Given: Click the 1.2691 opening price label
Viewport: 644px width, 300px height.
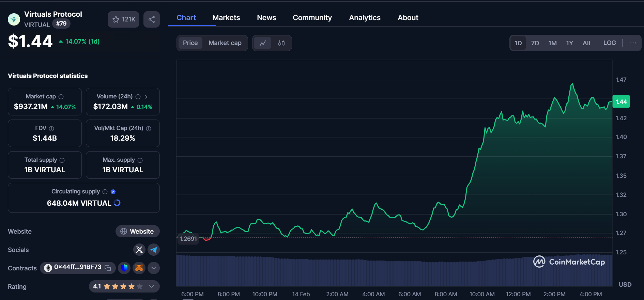Looking at the screenshot, I should [x=188, y=239].
